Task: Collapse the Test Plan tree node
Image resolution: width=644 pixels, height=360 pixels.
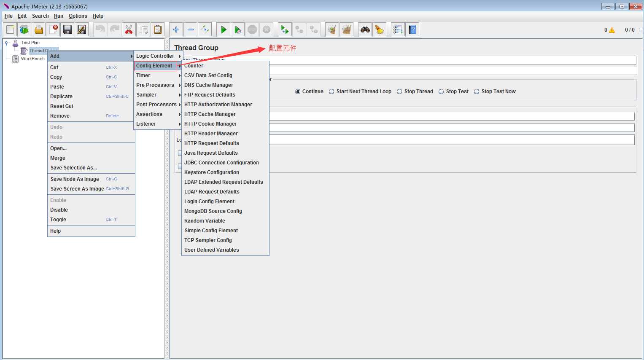Action: click(7, 43)
